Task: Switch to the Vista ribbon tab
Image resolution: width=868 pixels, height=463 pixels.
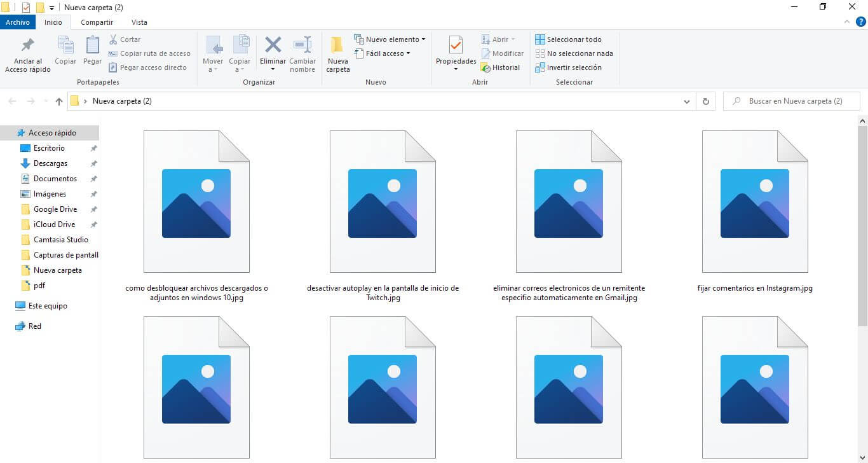Action: pyautogui.click(x=139, y=22)
